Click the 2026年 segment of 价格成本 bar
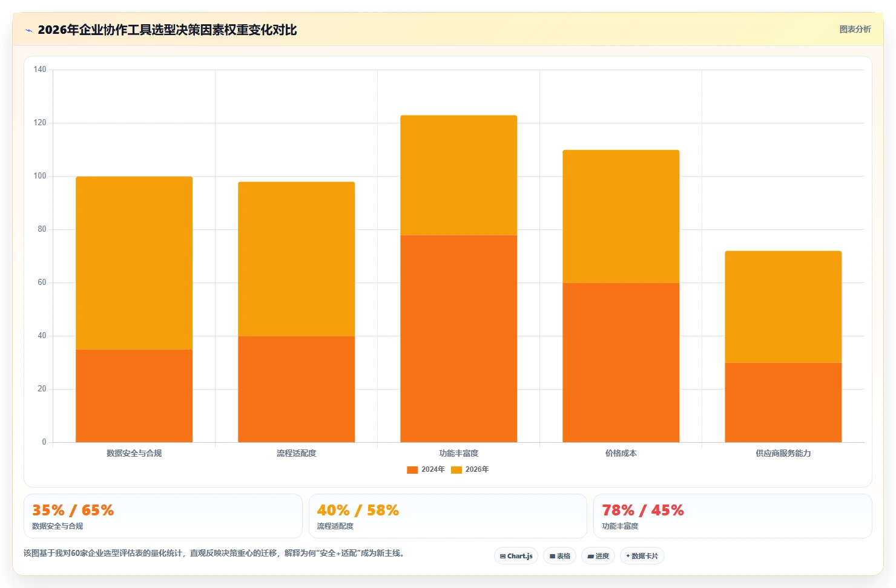The width and height of the screenshot is (896, 588). [x=621, y=216]
